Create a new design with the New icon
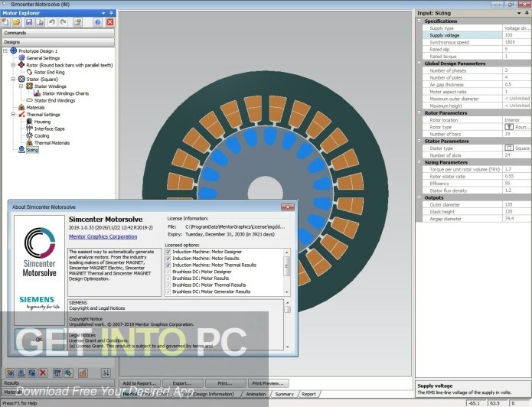 point(5,22)
